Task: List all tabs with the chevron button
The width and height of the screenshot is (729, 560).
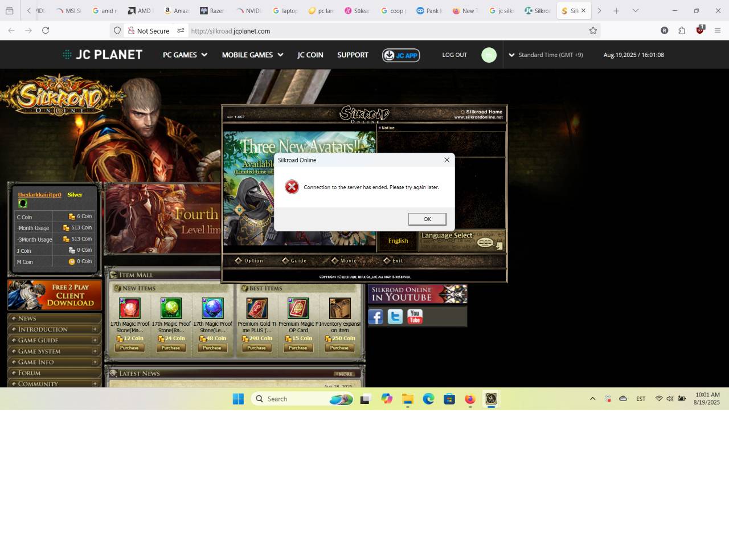Action: pyautogui.click(x=636, y=11)
